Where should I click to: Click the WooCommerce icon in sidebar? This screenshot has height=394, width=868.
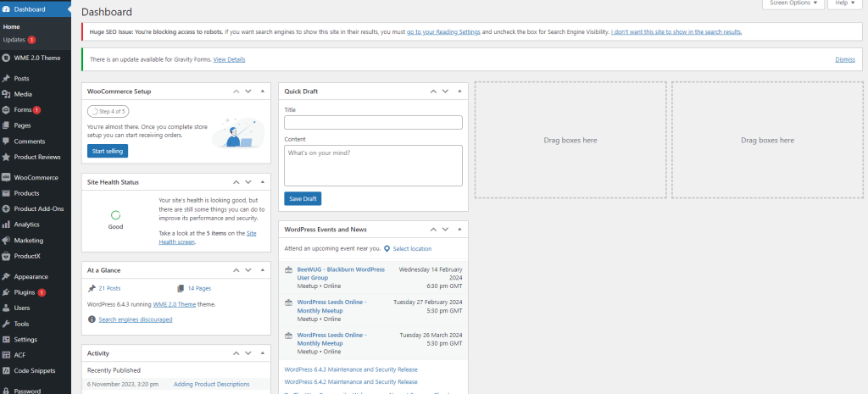coord(7,178)
